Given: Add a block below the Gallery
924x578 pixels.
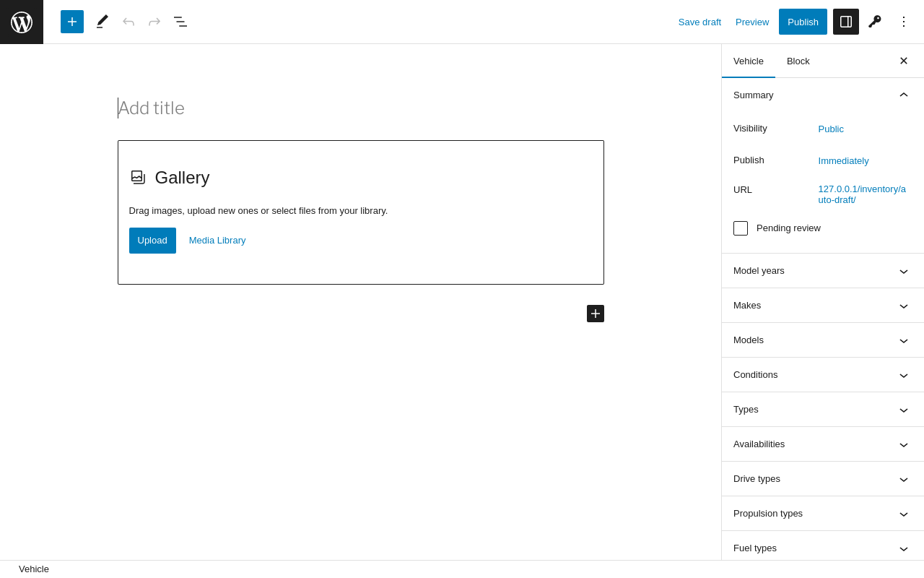Looking at the screenshot, I should pyautogui.click(x=596, y=314).
